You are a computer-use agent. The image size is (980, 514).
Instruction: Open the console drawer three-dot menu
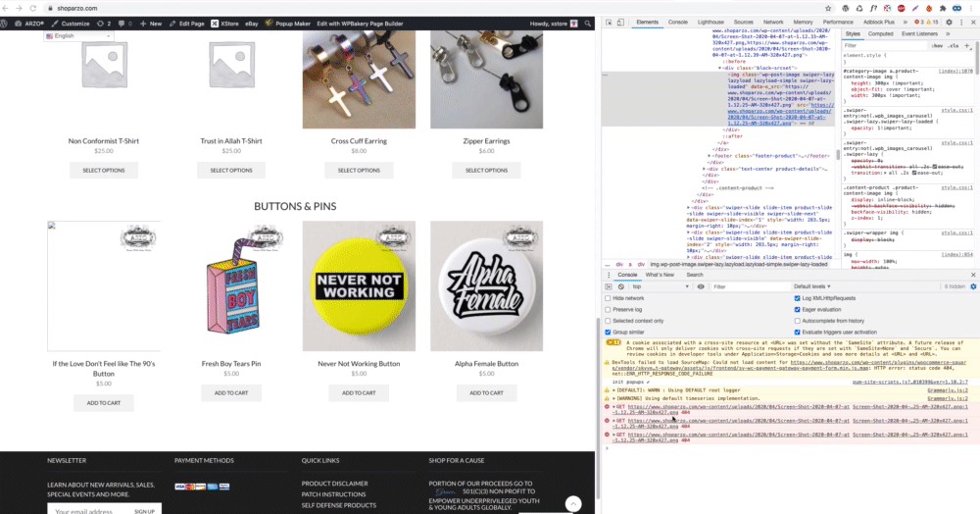click(609, 275)
